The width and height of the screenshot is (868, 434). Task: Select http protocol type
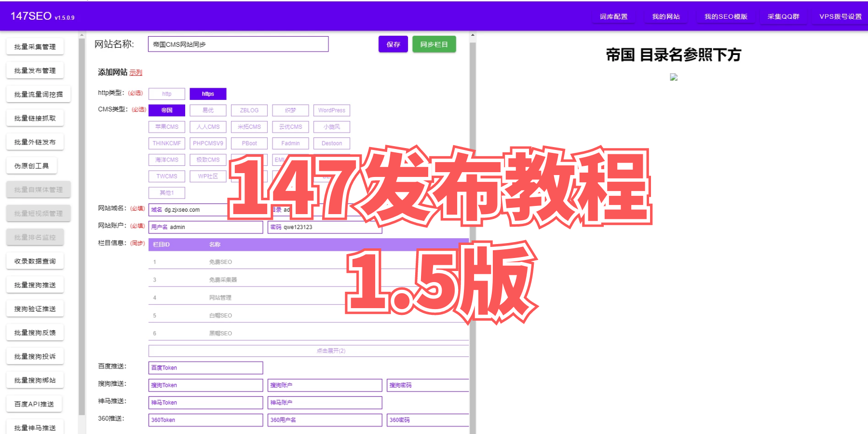[167, 94]
